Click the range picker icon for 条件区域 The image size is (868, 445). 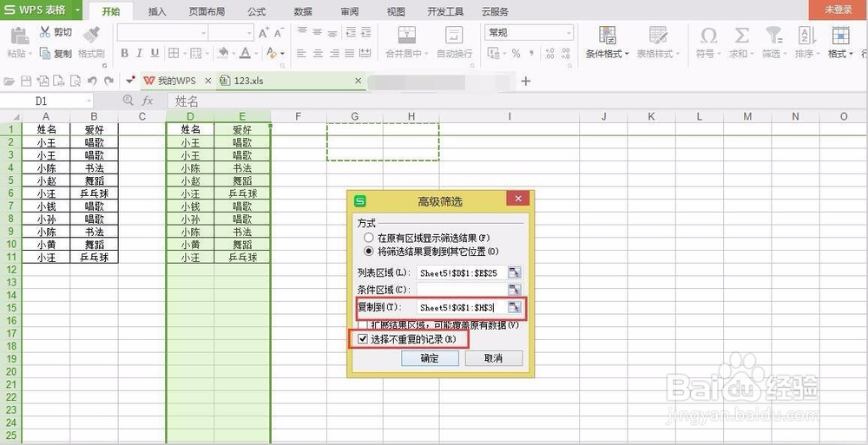pos(515,290)
